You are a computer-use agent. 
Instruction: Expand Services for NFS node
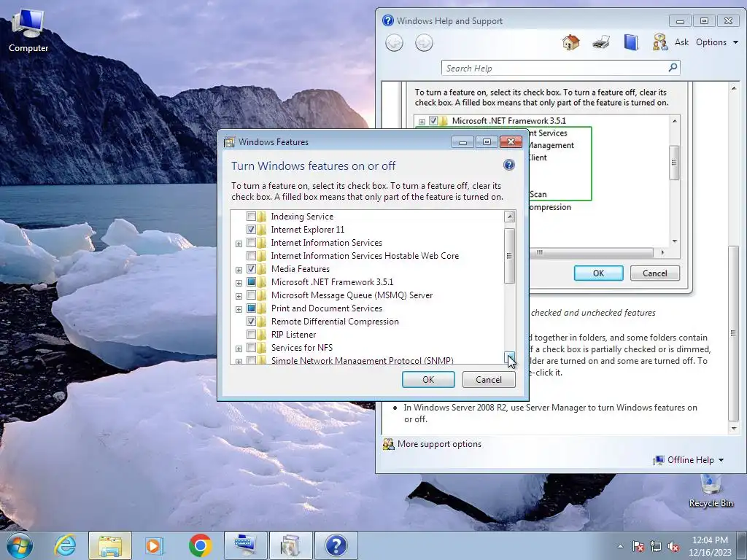tap(239, 349)
